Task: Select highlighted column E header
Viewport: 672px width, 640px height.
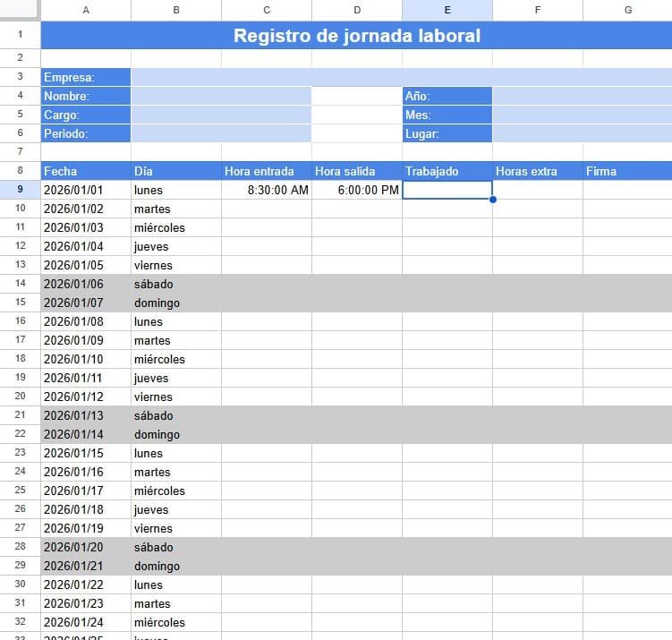Action: 447,10
